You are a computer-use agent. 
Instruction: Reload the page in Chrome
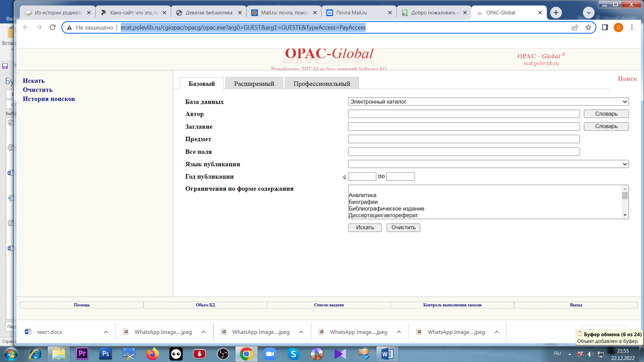(x=52, y=28)
